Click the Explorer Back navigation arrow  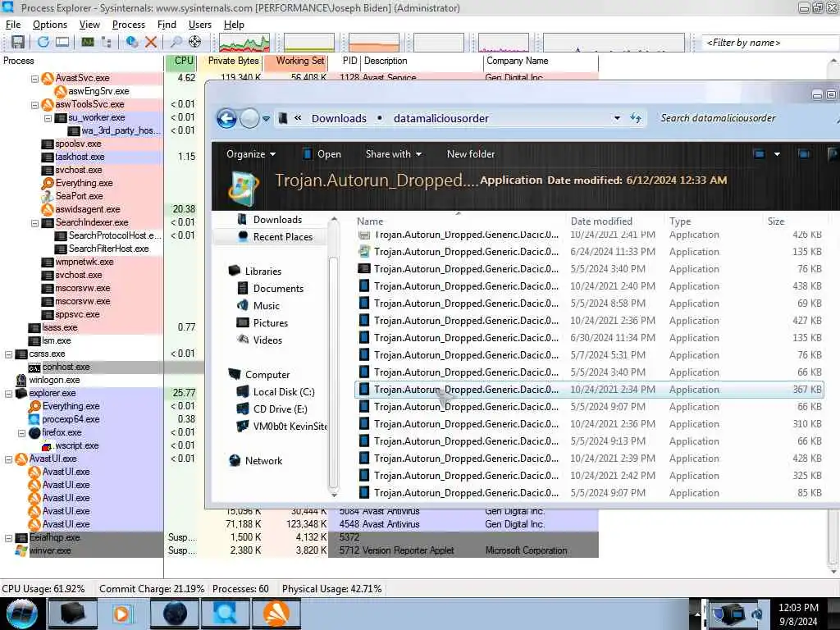tap(226, 118)
